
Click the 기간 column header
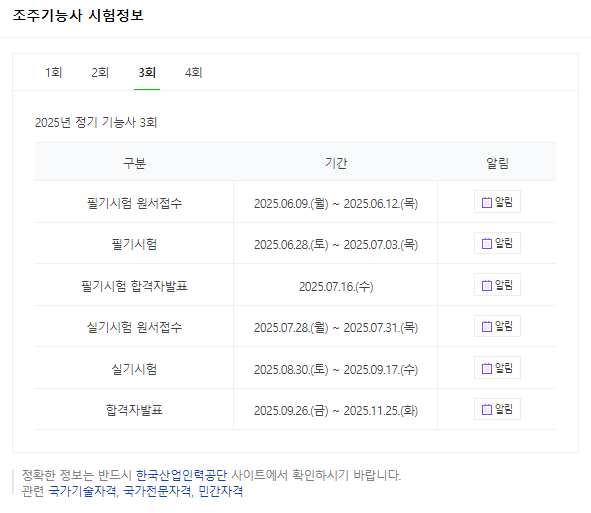point(336,163)
